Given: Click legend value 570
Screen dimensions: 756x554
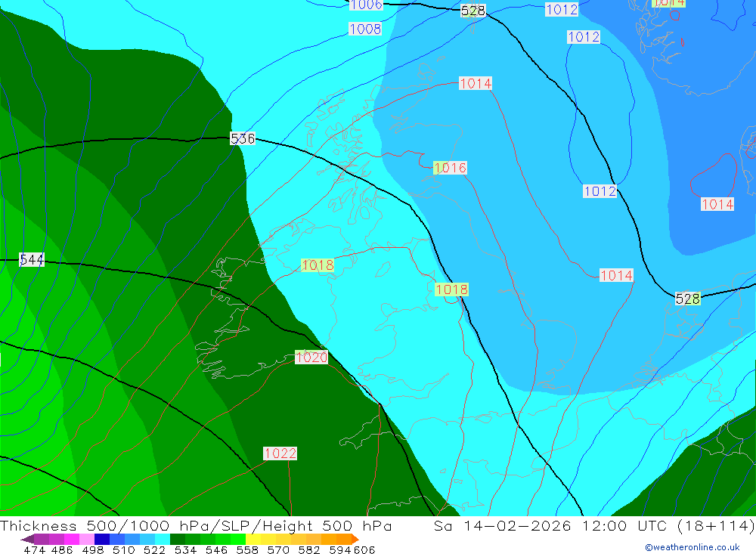Looking at the screenshot, I should tap(278, 549).
